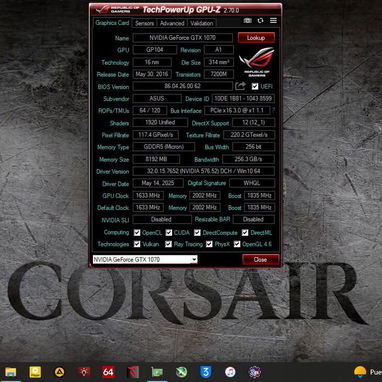Click the Release Date value May 30, 2016
382x382 pixels.
[x=152, y=74]
